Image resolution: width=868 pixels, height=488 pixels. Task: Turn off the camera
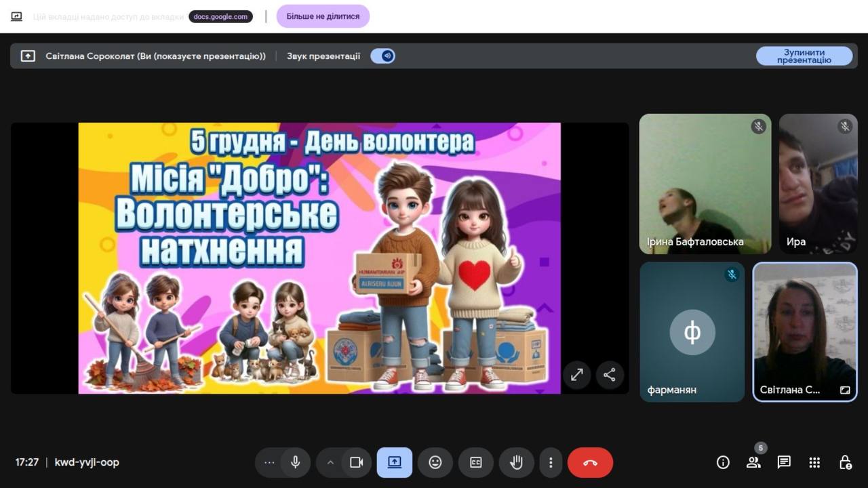(356, 463)
